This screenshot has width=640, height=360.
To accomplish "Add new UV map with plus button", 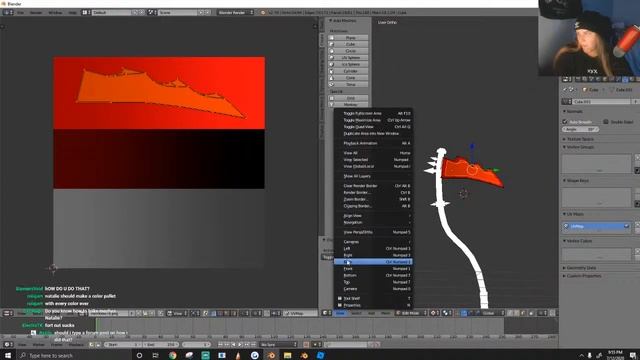I will click(637, 224).
